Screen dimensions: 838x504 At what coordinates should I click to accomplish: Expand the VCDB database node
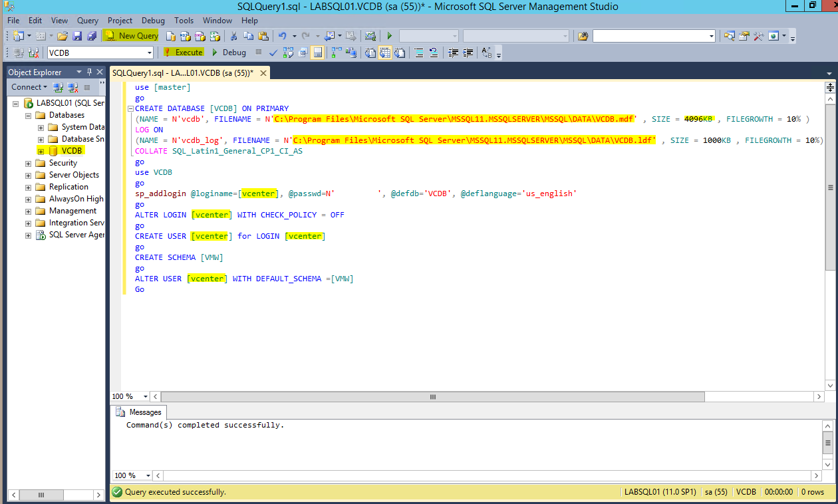(40, 150)
